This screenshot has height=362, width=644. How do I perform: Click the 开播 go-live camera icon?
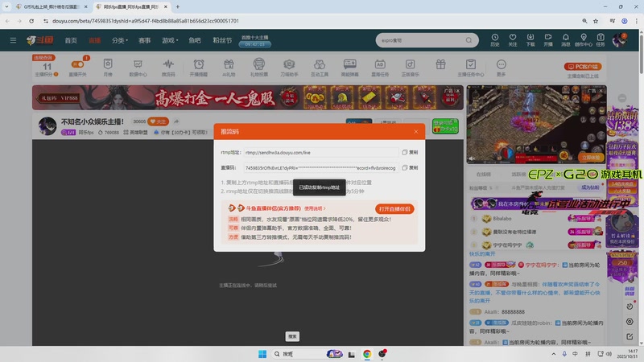pyautogui.click(x=548, y=39)
